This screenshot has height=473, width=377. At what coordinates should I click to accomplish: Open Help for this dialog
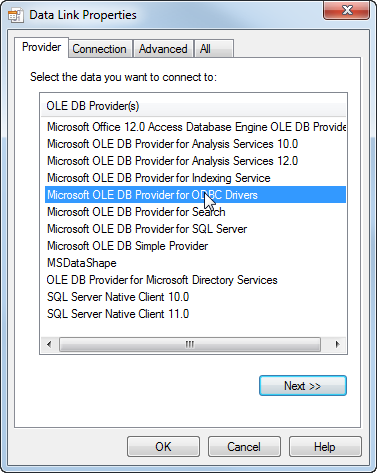[325, 447]
